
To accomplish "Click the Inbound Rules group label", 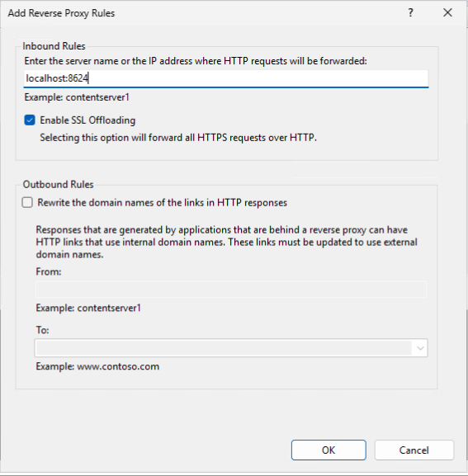I will tap(54, 46).
